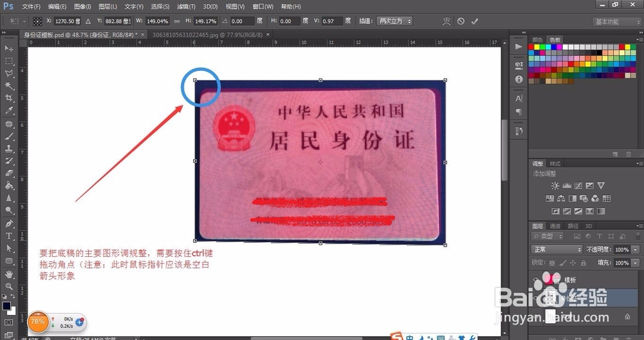Add a Vibrance adjustment triangle icon
644x340 pixels.
601,185
